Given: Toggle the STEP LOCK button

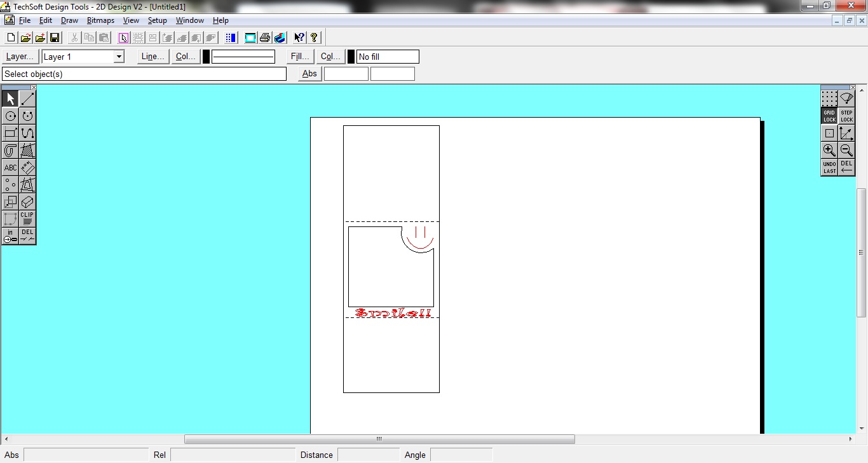Looking at the screenshot, I should [x=846, y=116].
